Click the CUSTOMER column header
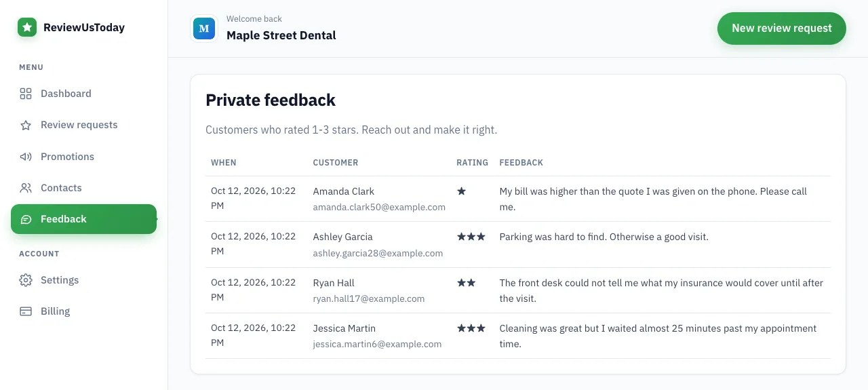This screenshot has width=868, height=390. point(336,163)
